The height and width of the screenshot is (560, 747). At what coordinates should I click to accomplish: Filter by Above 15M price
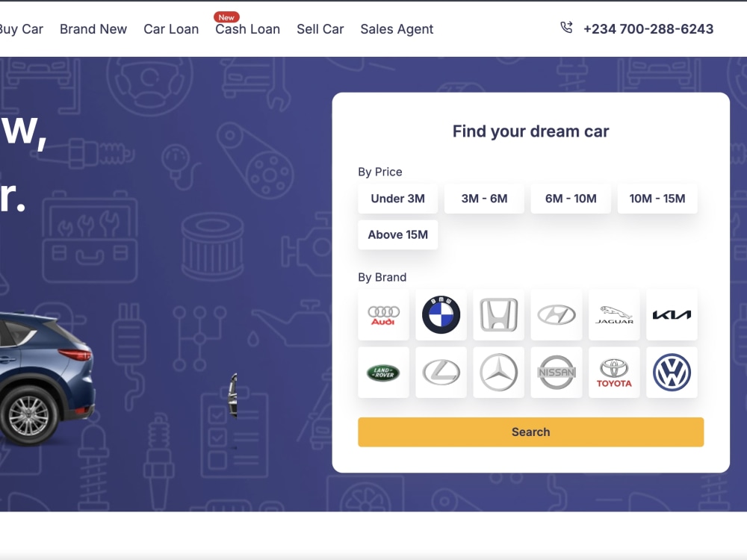(x=398, y=234)
